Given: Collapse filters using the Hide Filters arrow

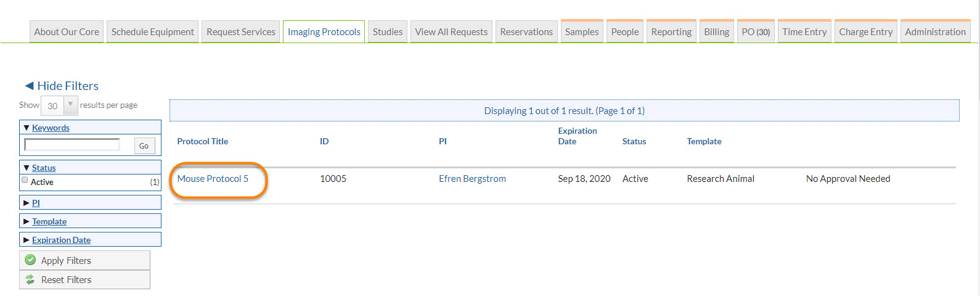Looking at the screenshot, I should pyautogui.click(x=29, y=86).
